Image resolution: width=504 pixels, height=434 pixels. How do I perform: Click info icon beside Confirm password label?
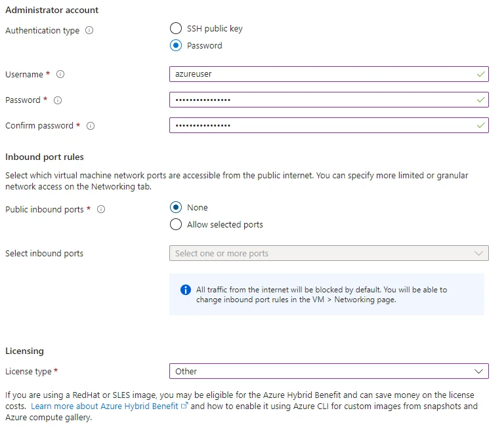click(91, 126)
